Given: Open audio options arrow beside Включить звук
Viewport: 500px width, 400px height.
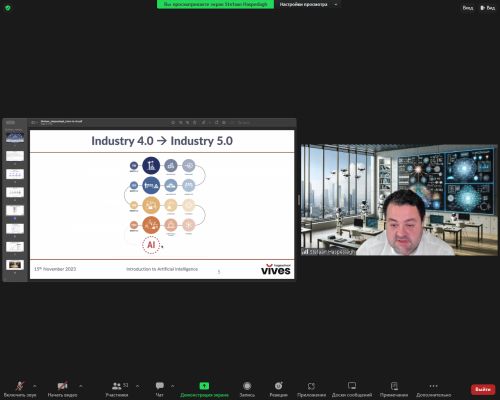Looking at the screenshot, I should pos(34,386).
